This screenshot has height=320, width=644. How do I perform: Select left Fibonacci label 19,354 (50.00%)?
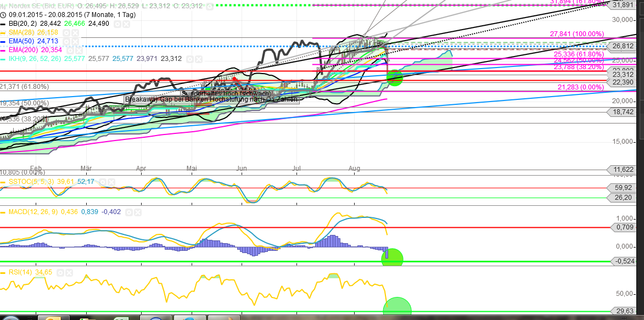click(x=25, y=103)
